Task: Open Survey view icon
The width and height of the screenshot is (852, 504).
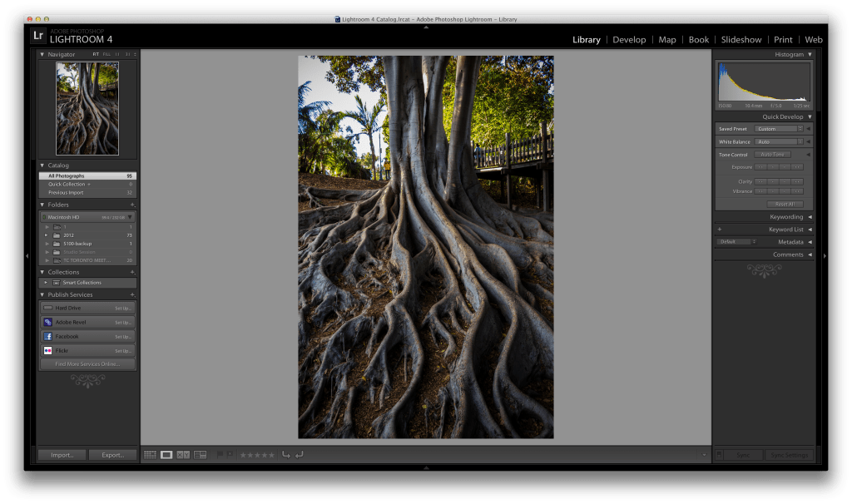Action: (200, 455)
